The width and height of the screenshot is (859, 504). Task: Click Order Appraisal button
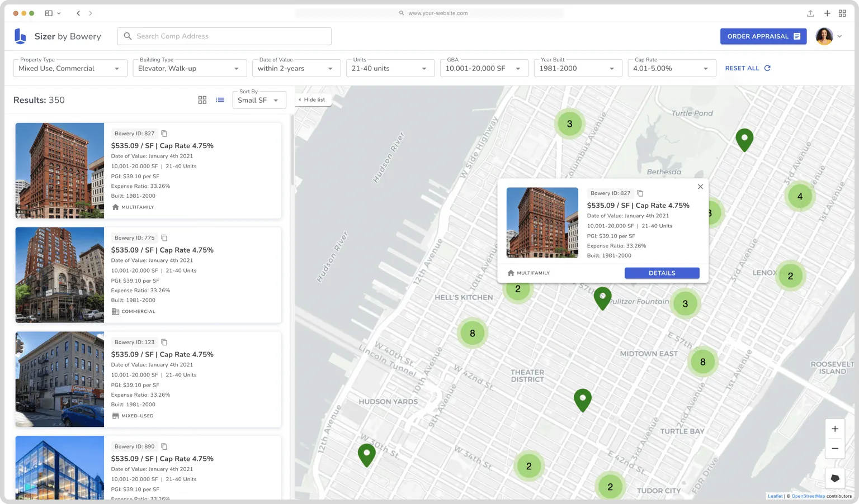pyautogui.click(x=763, y=36)
